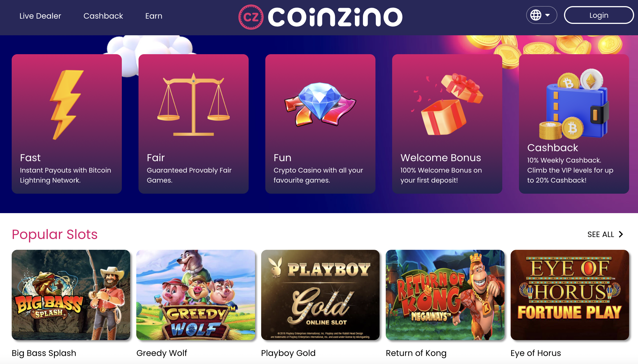Click the lightning bolt icon on Fast card
Viewport: 638px width, 364px height.
[66, 105]
